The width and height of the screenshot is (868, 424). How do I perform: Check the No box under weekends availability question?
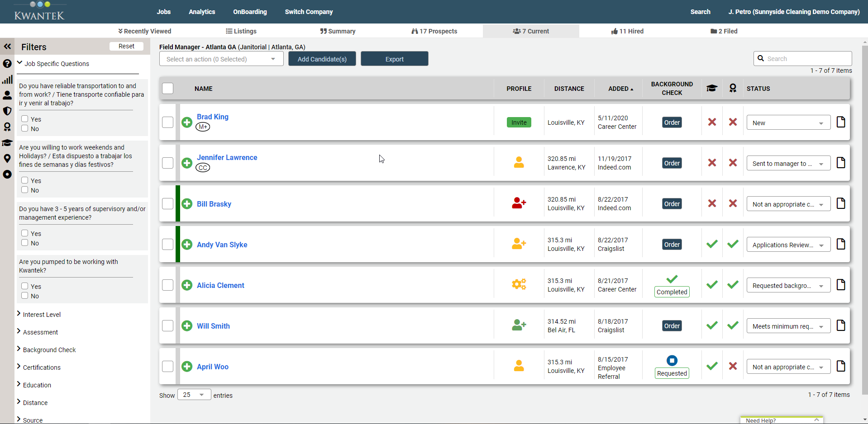[24, 190]
